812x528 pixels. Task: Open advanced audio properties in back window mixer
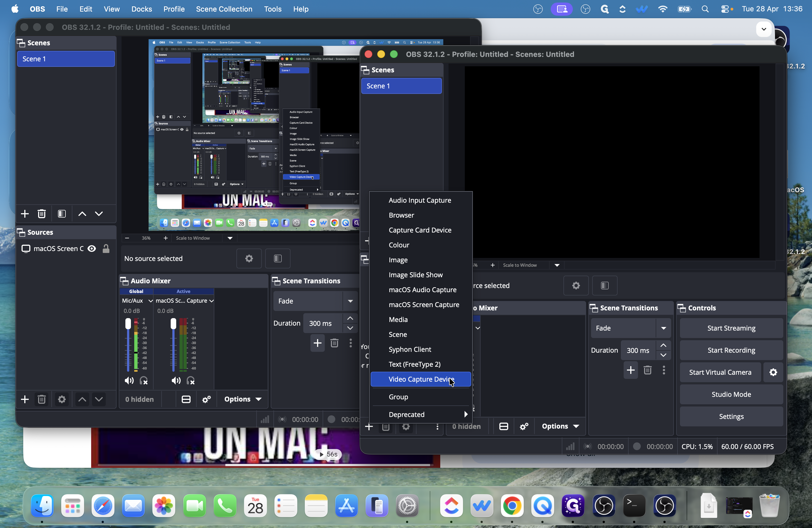pyautogui.click(x=206, y=399)
